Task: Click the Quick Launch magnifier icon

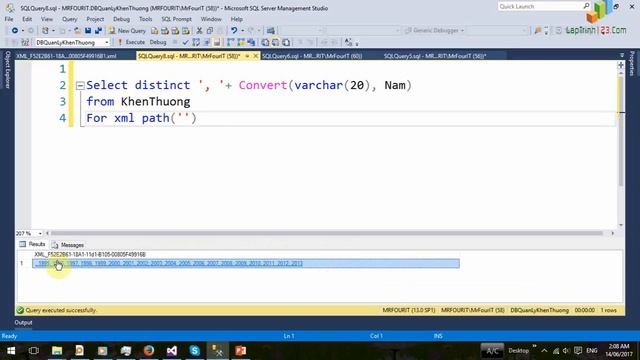Action: point(586,6)
